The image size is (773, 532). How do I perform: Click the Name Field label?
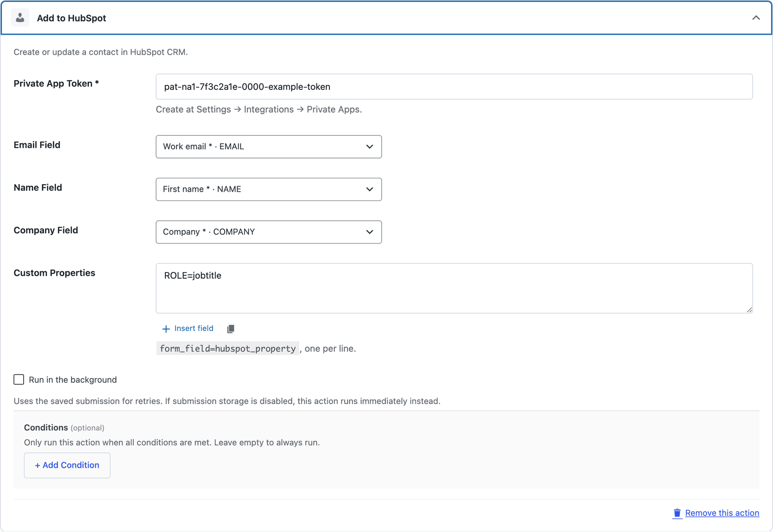(38, 187)
